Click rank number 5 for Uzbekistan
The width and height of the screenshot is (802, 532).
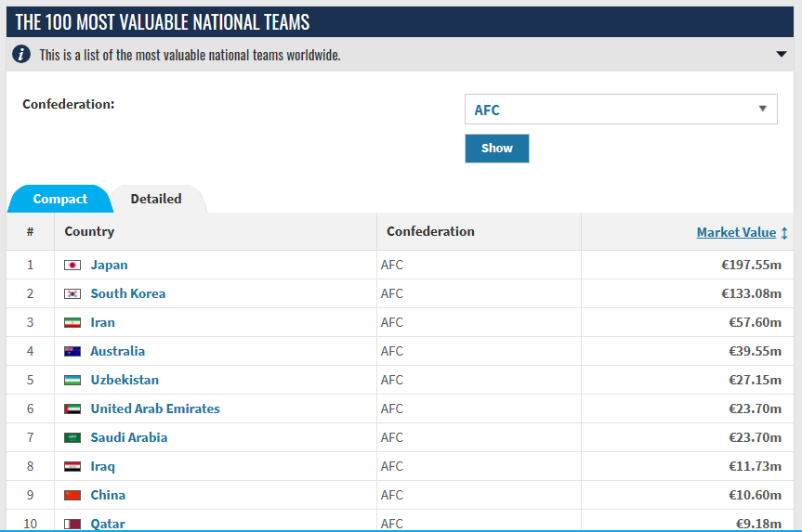pyautogui.click(x=30, y=380)
